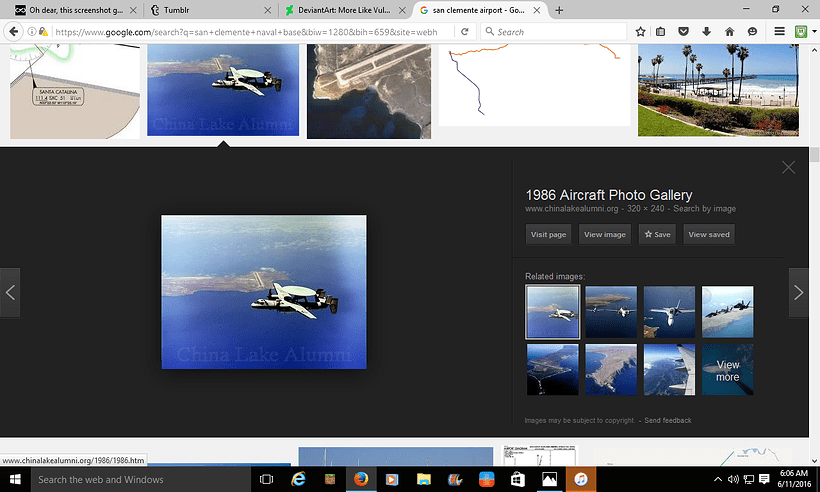Click the View more related images tile
Screen dimensions: 820x492
(727, 369)
